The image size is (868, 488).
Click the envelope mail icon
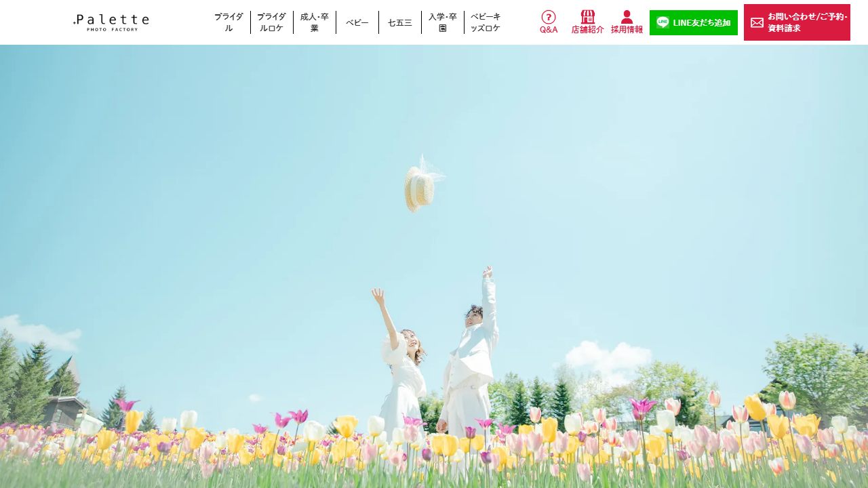(757, 22)
